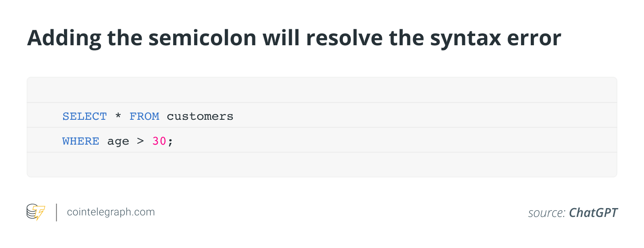Click the word "semicolon" in the heading

click(x=203, y=38)
